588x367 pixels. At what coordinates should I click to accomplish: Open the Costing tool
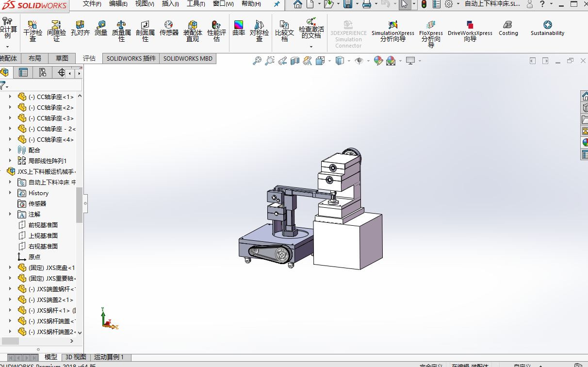pos(508,28)
